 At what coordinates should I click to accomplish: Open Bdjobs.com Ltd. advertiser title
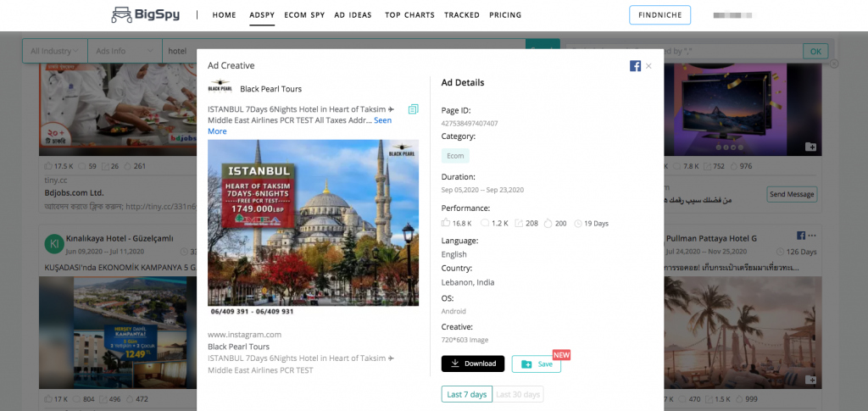tap(75, 193)
